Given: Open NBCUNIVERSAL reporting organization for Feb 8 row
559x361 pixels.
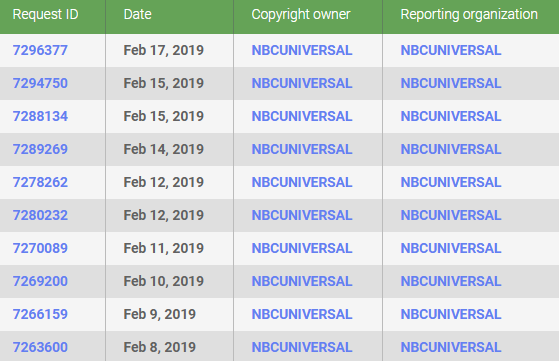Looking at the screenshot, I should point(451,347).
